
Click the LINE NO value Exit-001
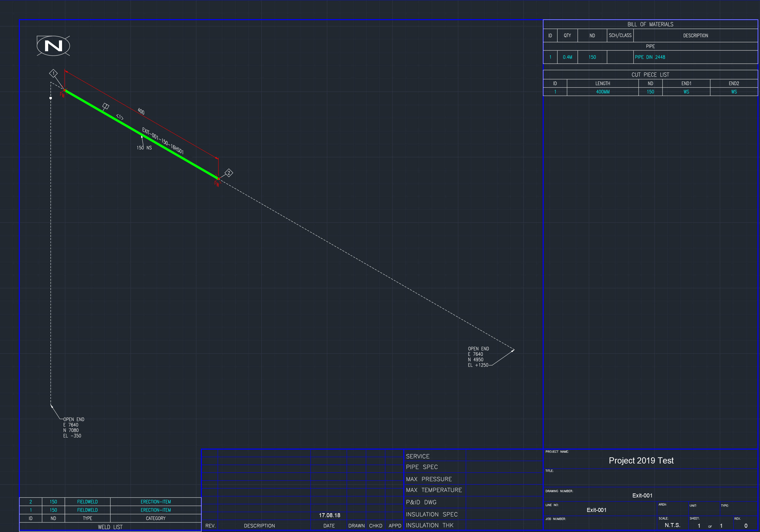pos(596,510)
